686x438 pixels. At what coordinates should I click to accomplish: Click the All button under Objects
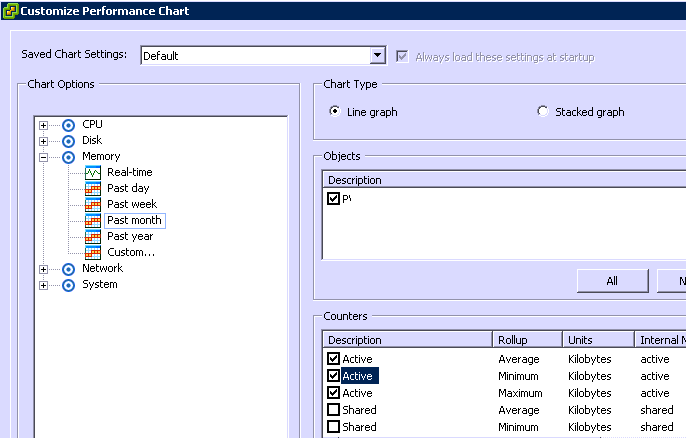[x=612, y=281]
